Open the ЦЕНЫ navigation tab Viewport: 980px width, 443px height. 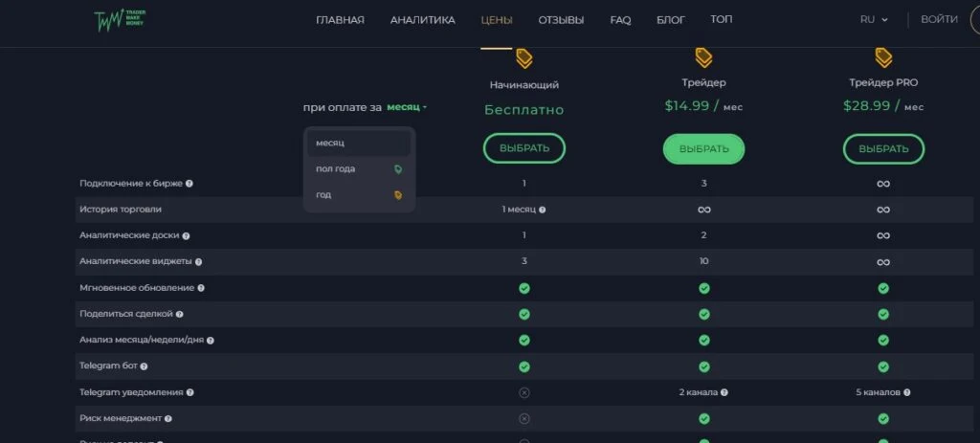497,20
